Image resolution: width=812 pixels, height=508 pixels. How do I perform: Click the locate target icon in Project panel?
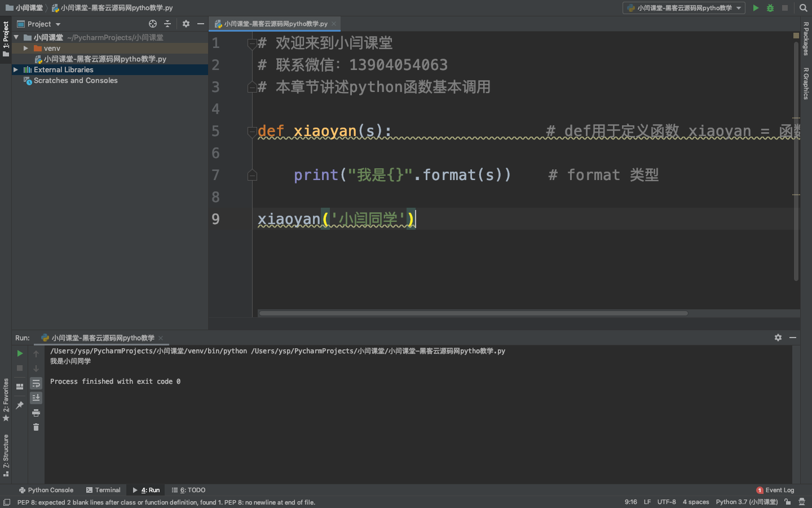153,24
